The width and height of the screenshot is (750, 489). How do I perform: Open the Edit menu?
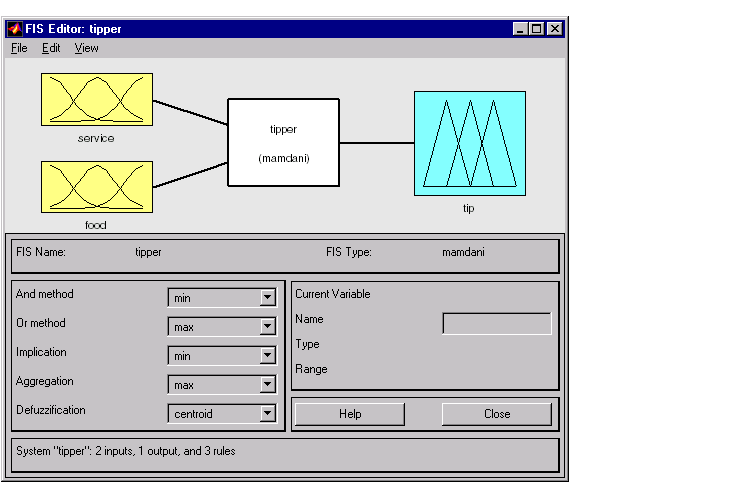(51, 48)
